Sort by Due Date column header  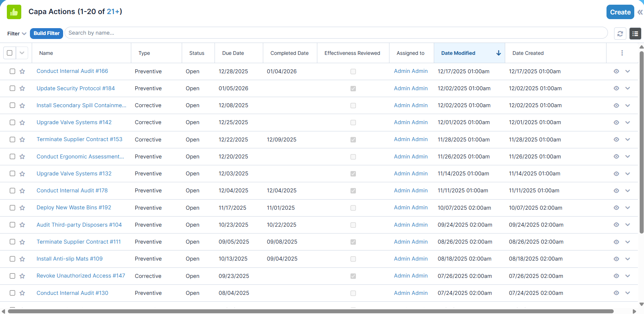(x=233, y=53)
